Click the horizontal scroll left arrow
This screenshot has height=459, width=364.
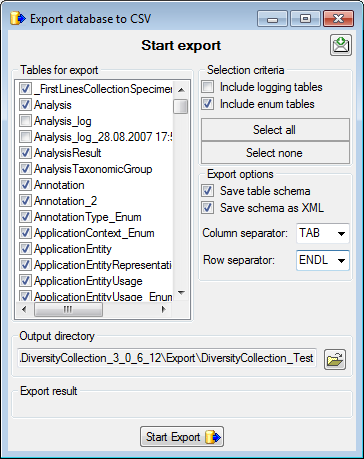[x=24, y=309]
